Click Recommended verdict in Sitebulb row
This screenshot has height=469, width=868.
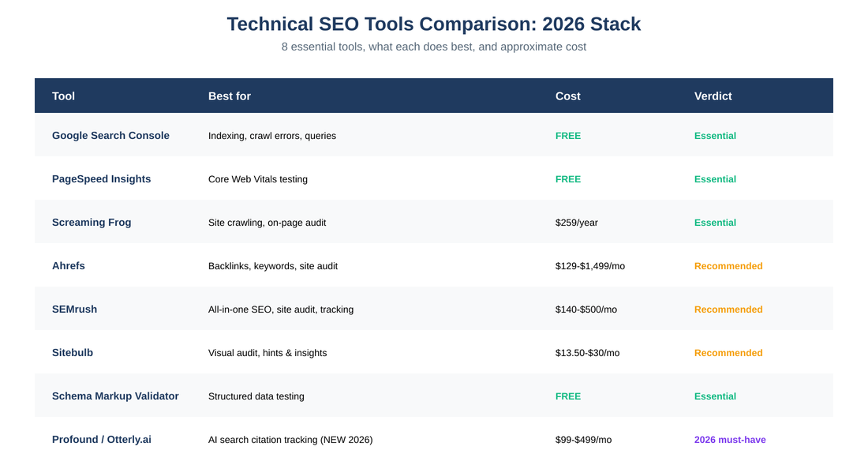point(728,353)
